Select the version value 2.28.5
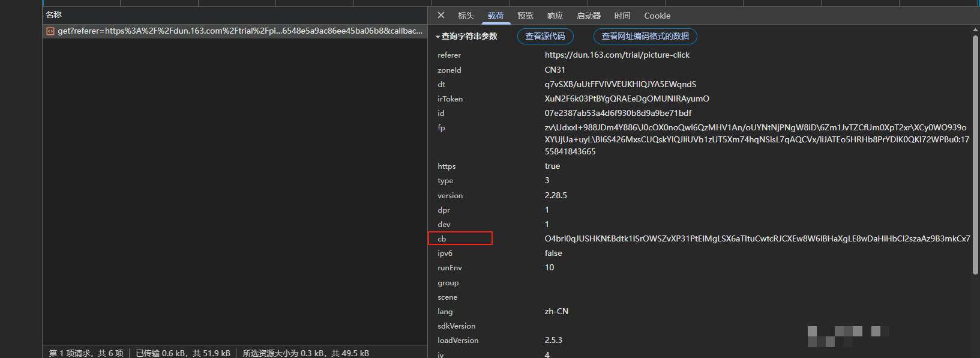Viewport: 980px width, 358px height. point(556,196)
